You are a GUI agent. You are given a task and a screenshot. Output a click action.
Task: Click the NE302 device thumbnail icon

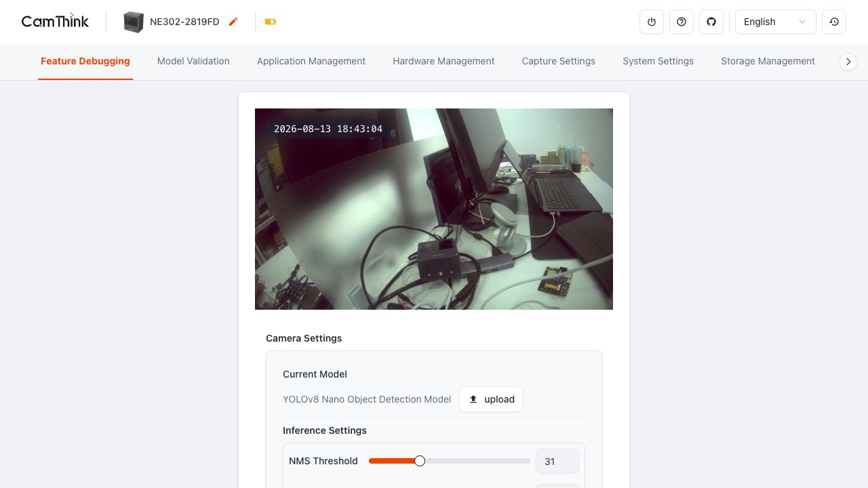coord(134,22)
